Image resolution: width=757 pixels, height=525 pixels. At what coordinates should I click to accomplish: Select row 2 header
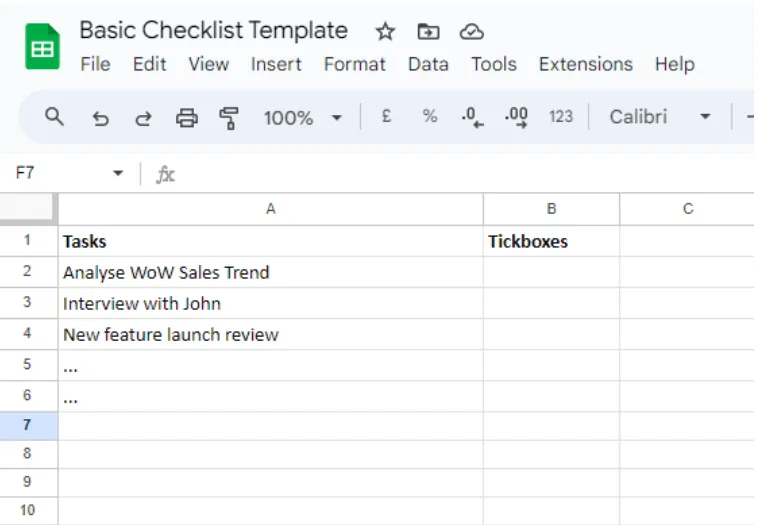[28, 271]
